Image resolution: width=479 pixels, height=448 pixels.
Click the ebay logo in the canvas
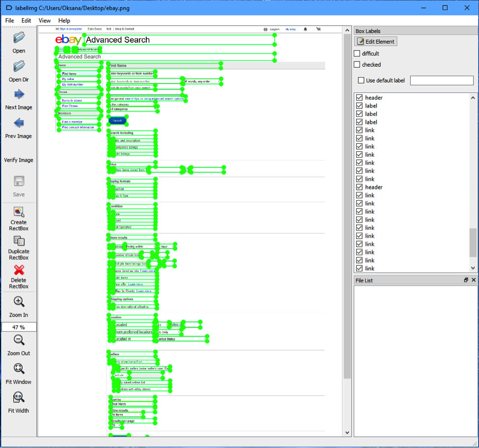pyautogui.click(x=68, y=40)
